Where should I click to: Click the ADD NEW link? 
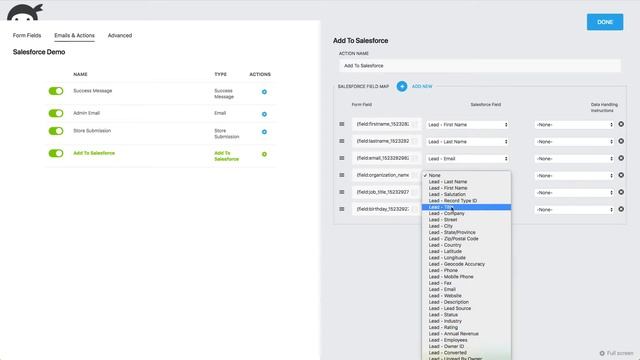click(422, 87)
